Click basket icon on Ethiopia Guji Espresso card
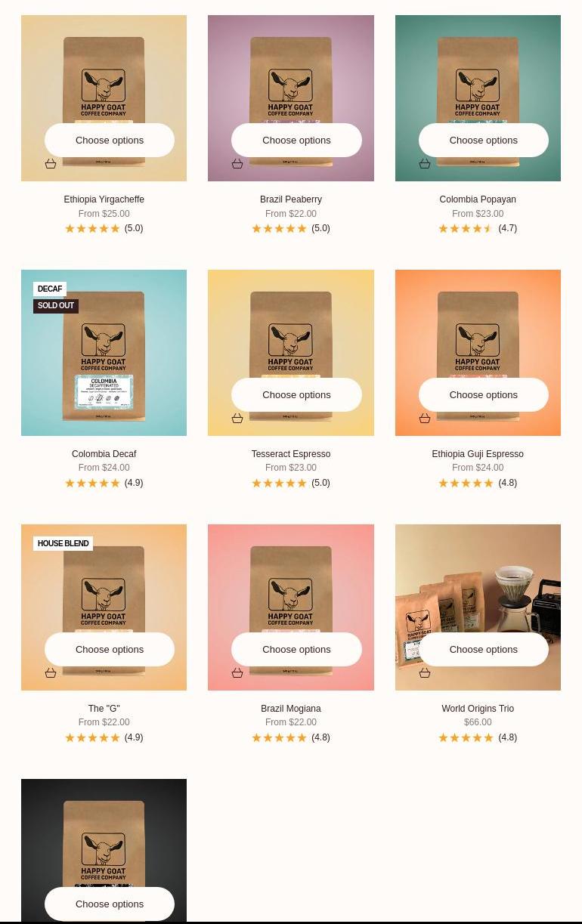Screen dimensions: 582x924 click(425, 419)
